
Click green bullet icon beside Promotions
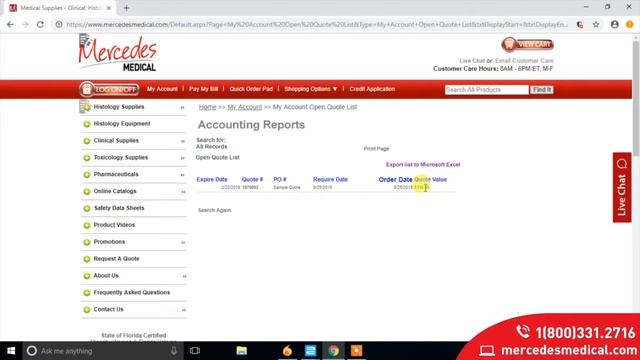(x=87, y=242)
